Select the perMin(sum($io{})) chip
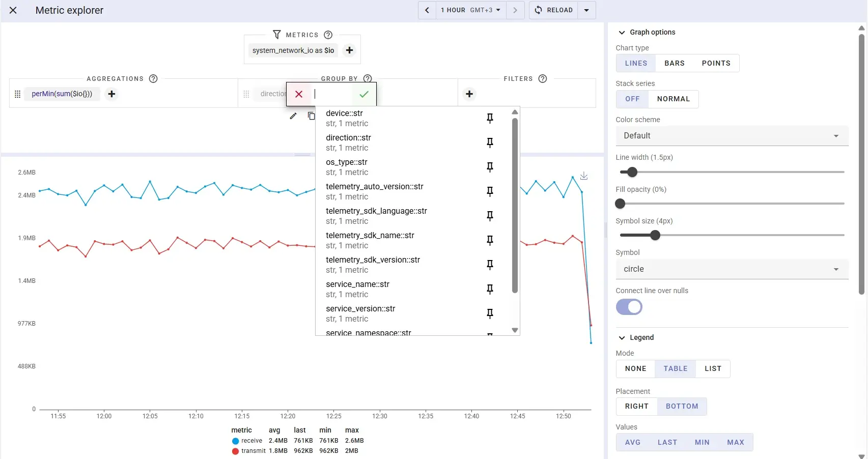This screenshot has height=459, width=868. click(x=62, y=94)
